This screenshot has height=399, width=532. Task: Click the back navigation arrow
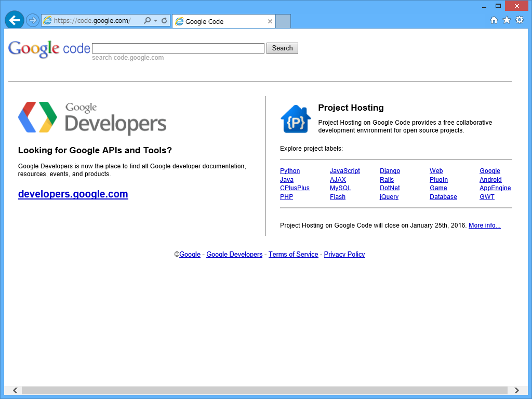click(x=14, y=20)
